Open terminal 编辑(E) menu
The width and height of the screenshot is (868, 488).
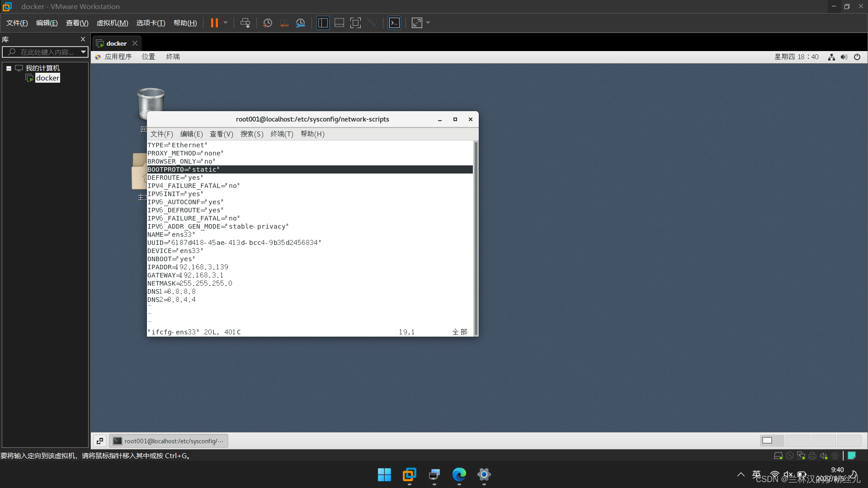(191, 134)
